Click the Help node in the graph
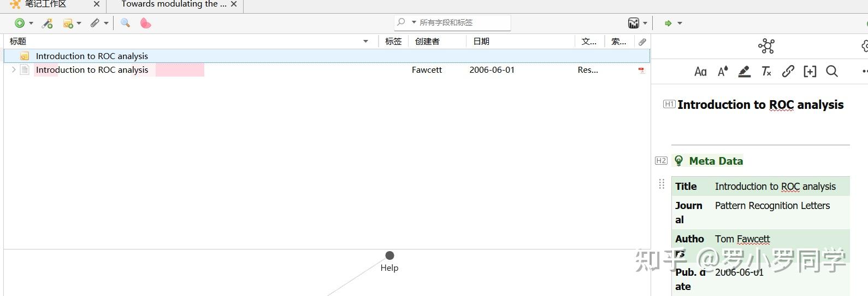Screen dimensions: 868x296 (389, 256)
